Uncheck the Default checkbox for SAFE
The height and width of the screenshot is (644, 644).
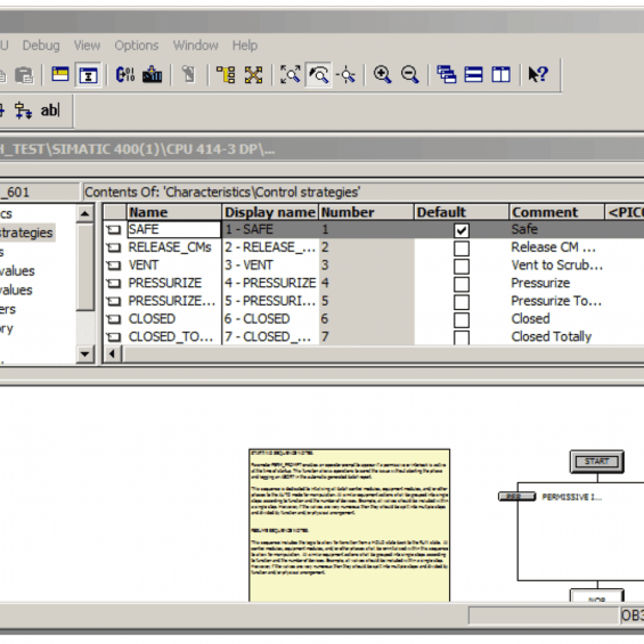pyautogui.click(x=462, y=230)
